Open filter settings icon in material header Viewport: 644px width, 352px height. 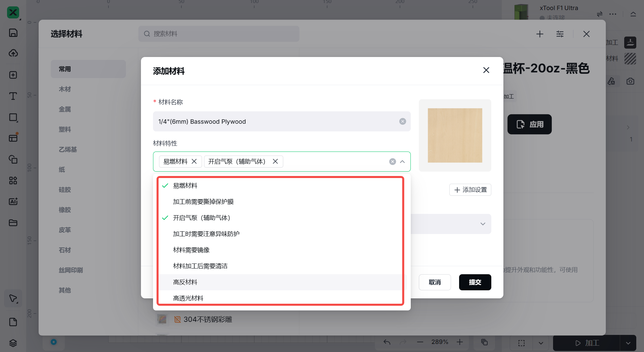(560, 34)
